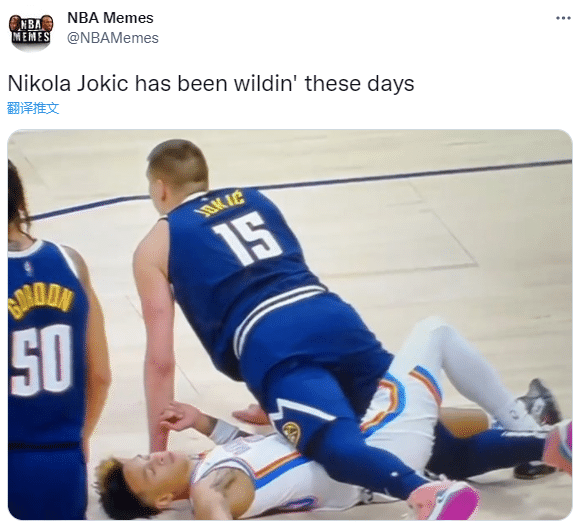This screenshot has height=522, width=580.
Task: Click the Nuggets logo on the blue shorts
Action: click(291, 432)
